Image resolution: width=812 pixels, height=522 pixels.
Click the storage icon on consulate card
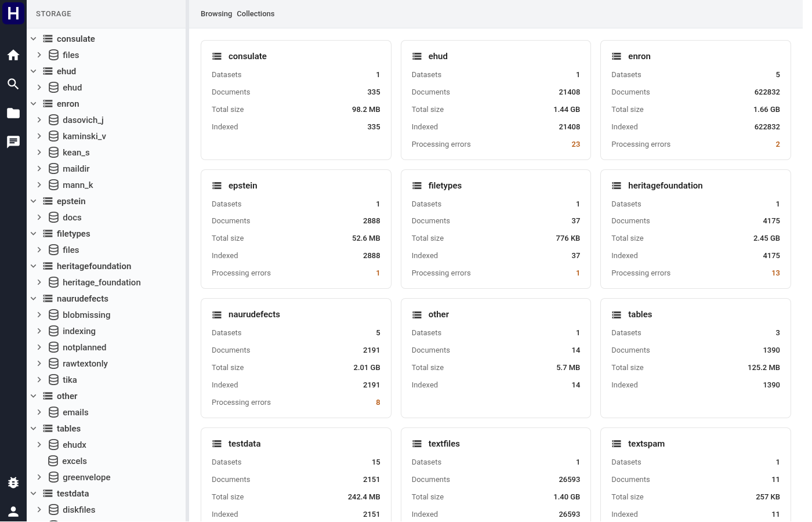coord(217,56)
